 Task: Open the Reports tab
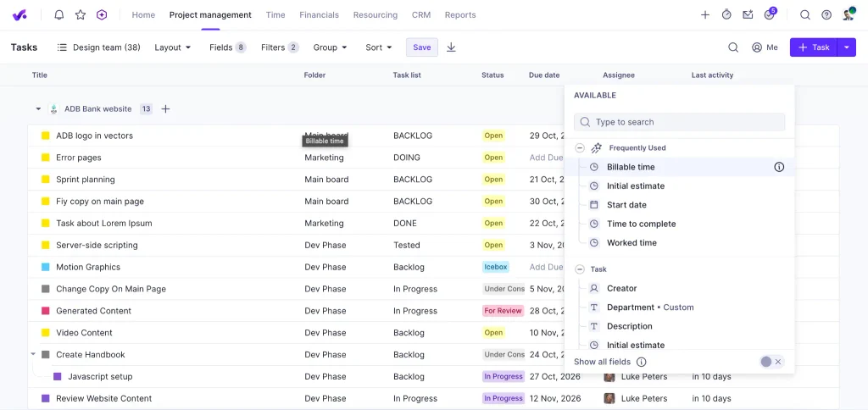[460, 15]
